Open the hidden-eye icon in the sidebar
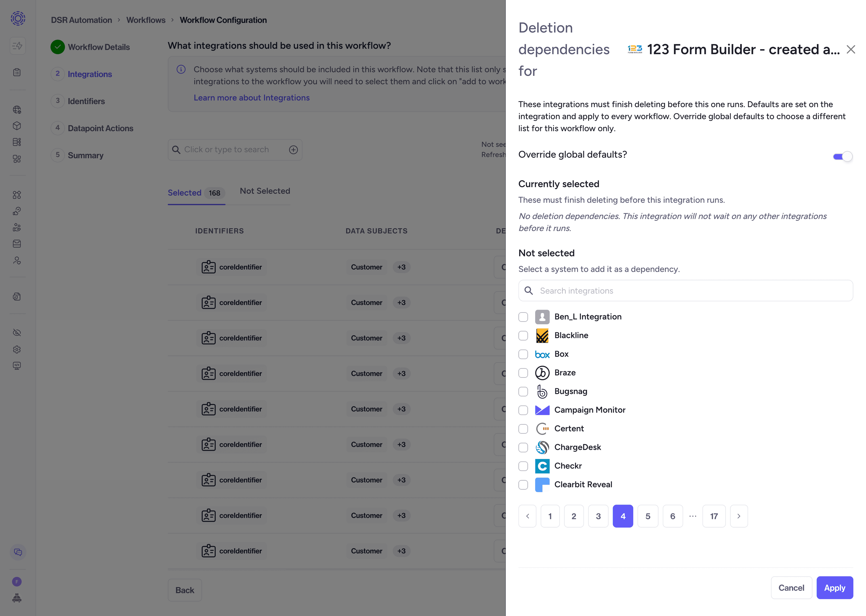 tap(17, 333)
